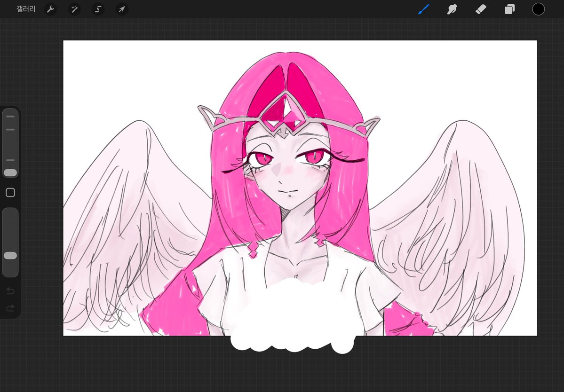
Task: Redo the last undone stroke
Action: coord(10,308)
